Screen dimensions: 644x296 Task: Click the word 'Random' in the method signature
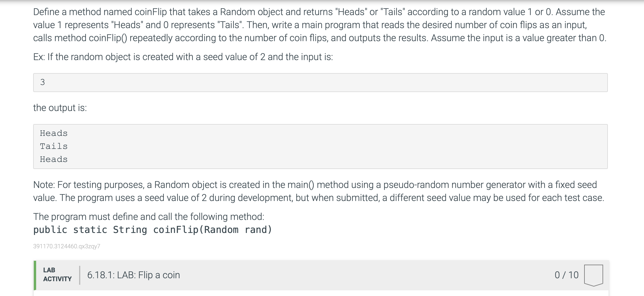click(x=221, y=230)
